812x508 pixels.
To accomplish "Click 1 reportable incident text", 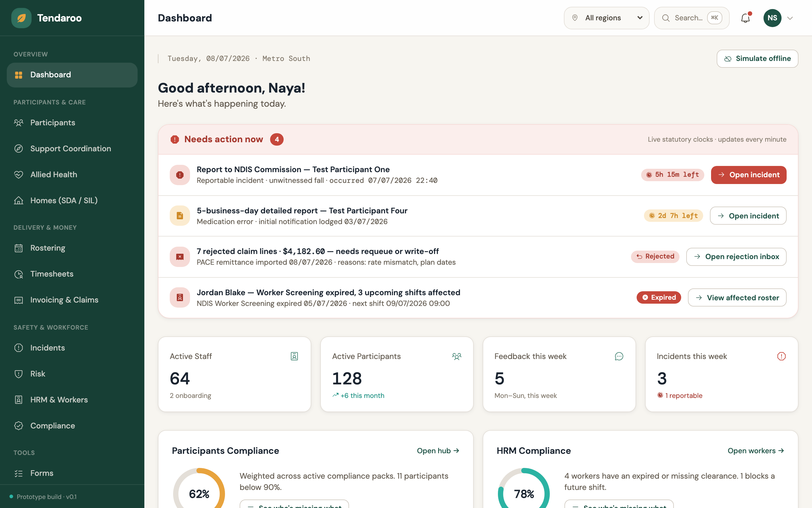I will pos(680,396).
